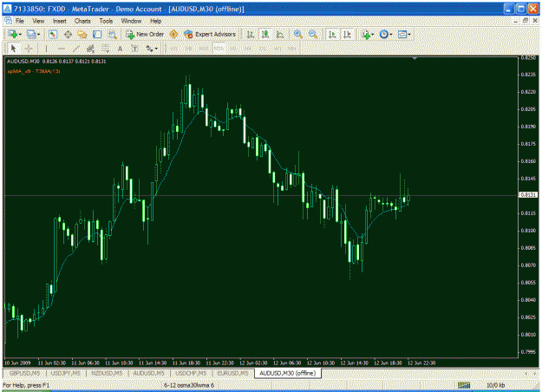The image size is (542, 392).
Task: Expand the Arrows objects dropdown arrow
Action: (x=156, y=49)
